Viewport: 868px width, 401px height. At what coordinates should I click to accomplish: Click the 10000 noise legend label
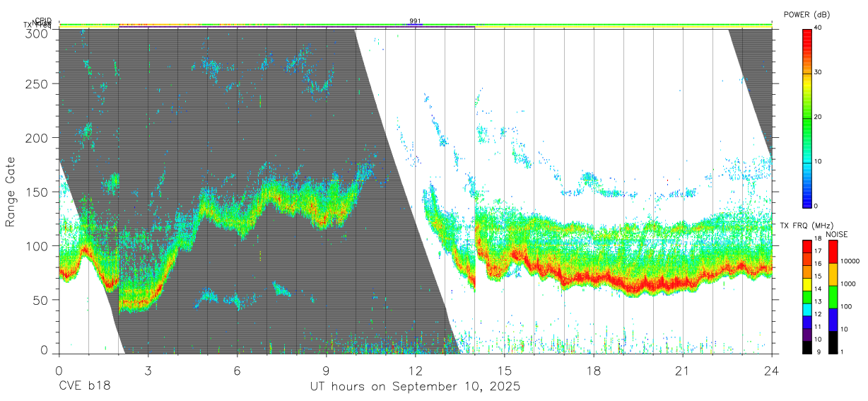tap(850, 261)
